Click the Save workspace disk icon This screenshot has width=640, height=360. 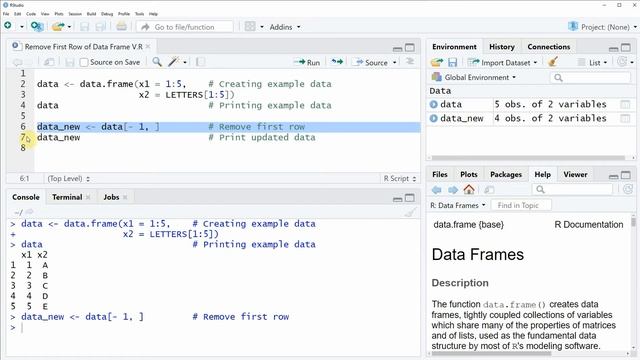click(x=452, y=62)
